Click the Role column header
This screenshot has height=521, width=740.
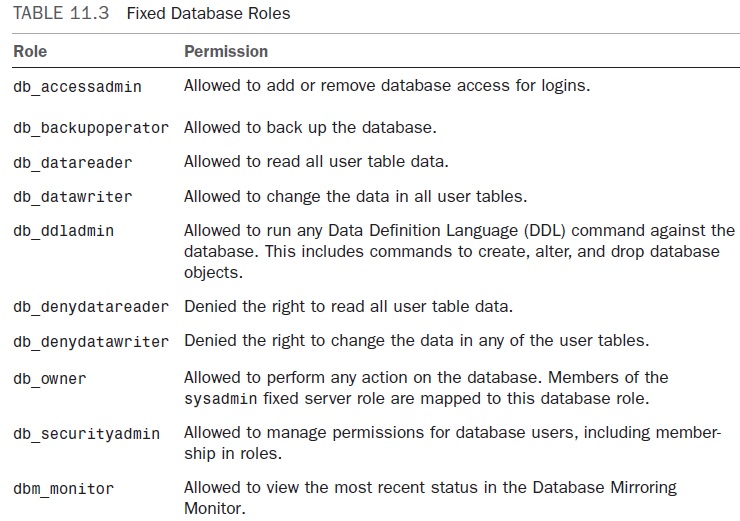(30, 51)
